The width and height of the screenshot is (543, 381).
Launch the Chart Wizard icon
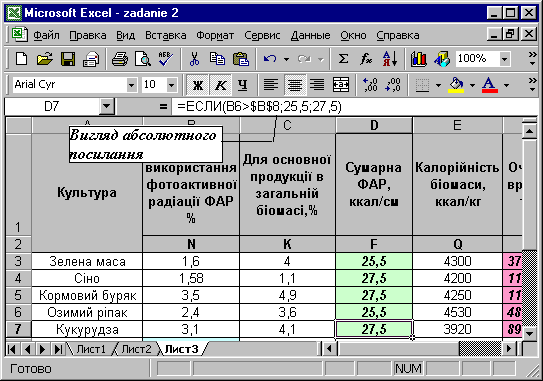[419, 59]
